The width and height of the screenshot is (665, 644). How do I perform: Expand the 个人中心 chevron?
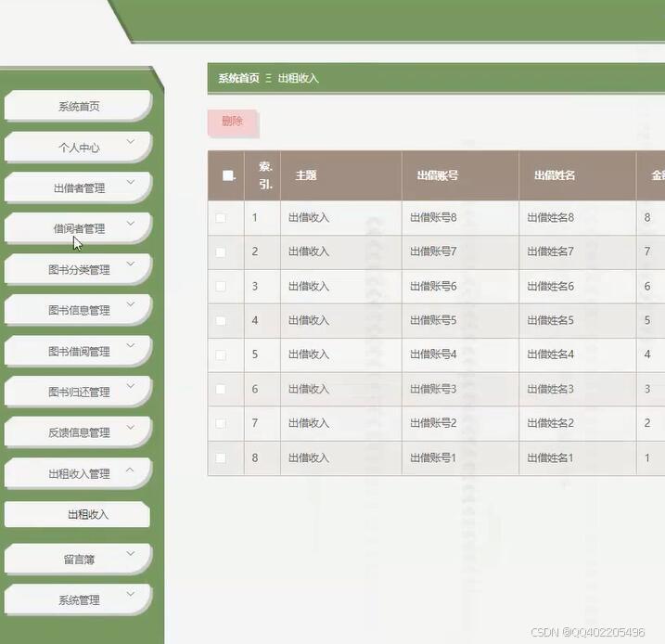pos(131,141)
